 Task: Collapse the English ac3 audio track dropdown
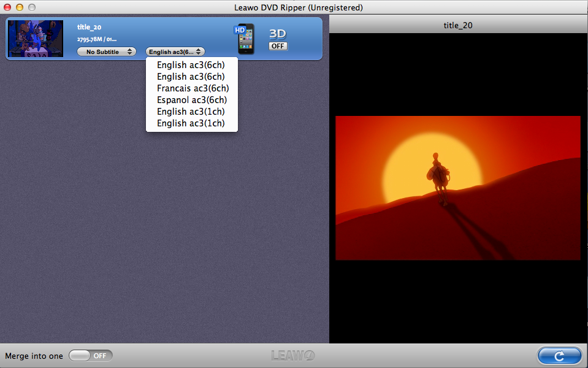click(x=175, y=52)
